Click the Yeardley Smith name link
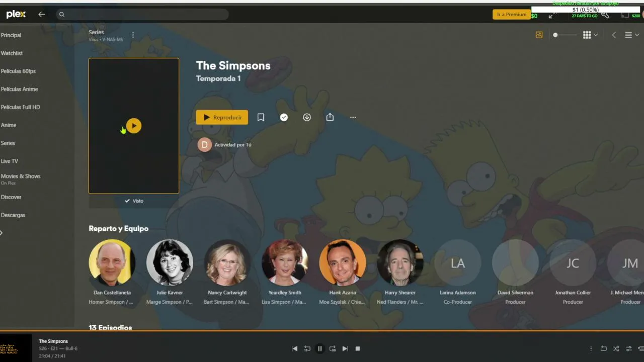644x362 pixels. (x=285, y=293)
